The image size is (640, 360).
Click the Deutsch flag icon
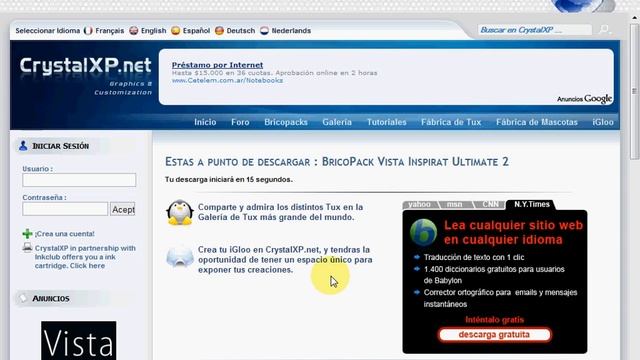pos(219,31)
